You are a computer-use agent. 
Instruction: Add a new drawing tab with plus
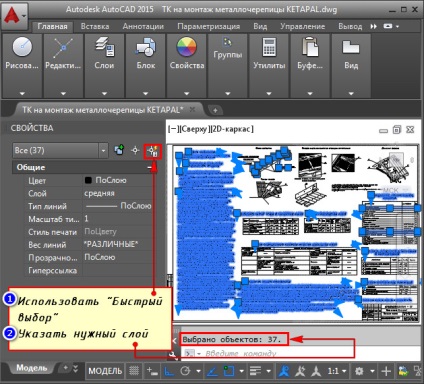pos(215,110)
